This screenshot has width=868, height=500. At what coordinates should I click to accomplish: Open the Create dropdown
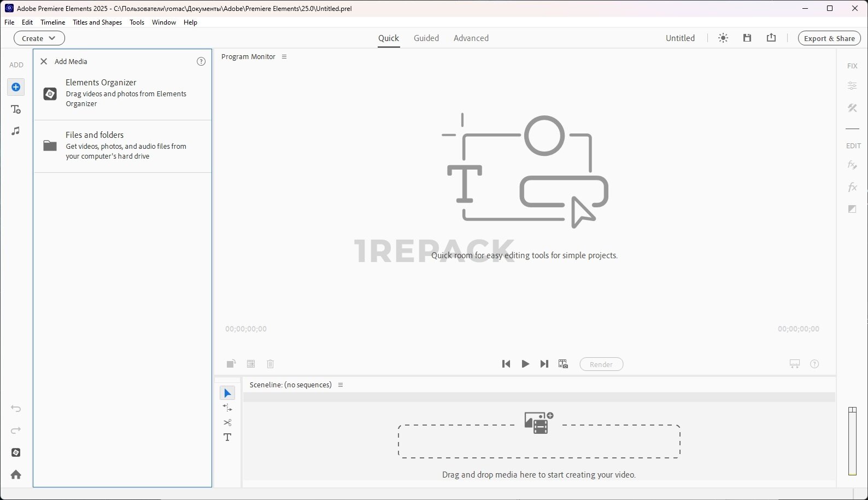(39, 38)
